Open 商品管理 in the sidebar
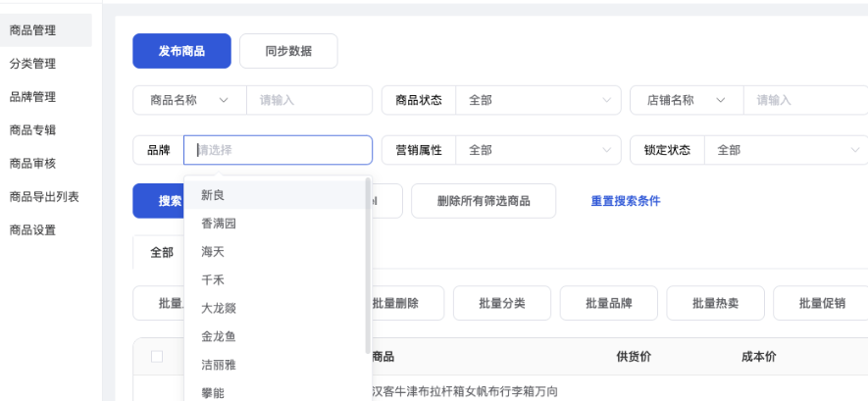Screen dimensions: 868x401 (32, 30)
